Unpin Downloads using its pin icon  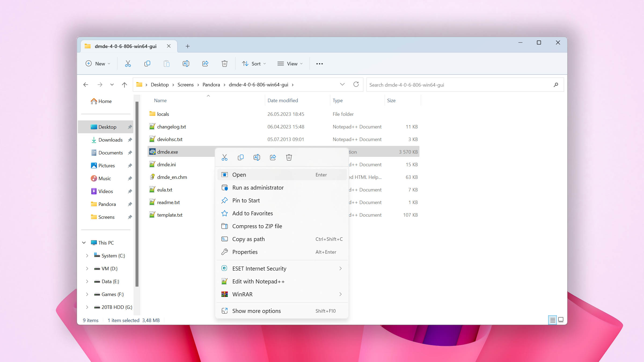pyautogui.click(x=130, y=140)
